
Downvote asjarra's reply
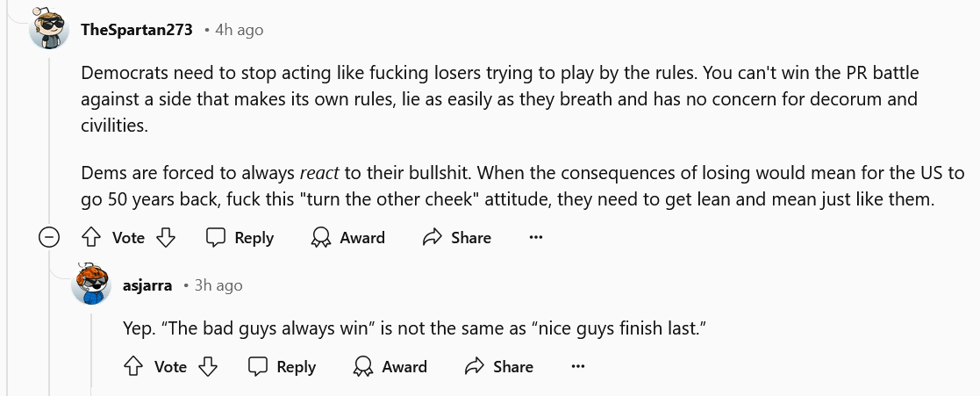[208, 366]
